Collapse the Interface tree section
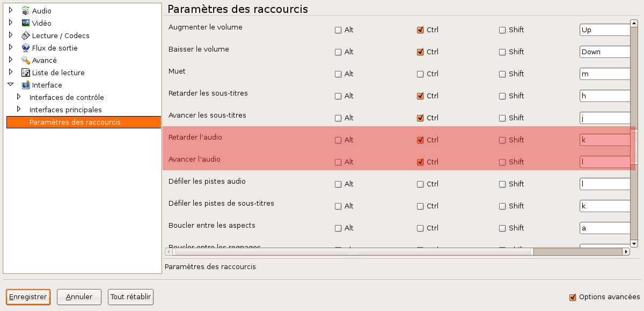The width and height of the screenshot is (644, 311). pos(10,84)
